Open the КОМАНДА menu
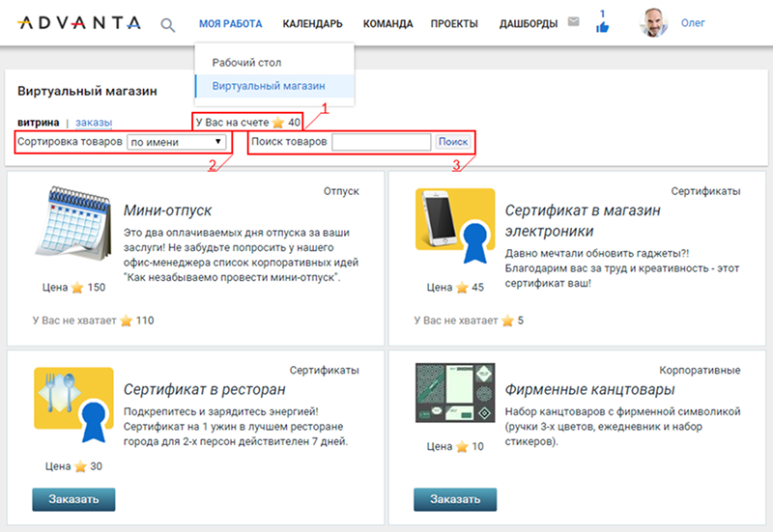Image resolution: width=773 pixels, height=532 pixels. click(388, 23)
